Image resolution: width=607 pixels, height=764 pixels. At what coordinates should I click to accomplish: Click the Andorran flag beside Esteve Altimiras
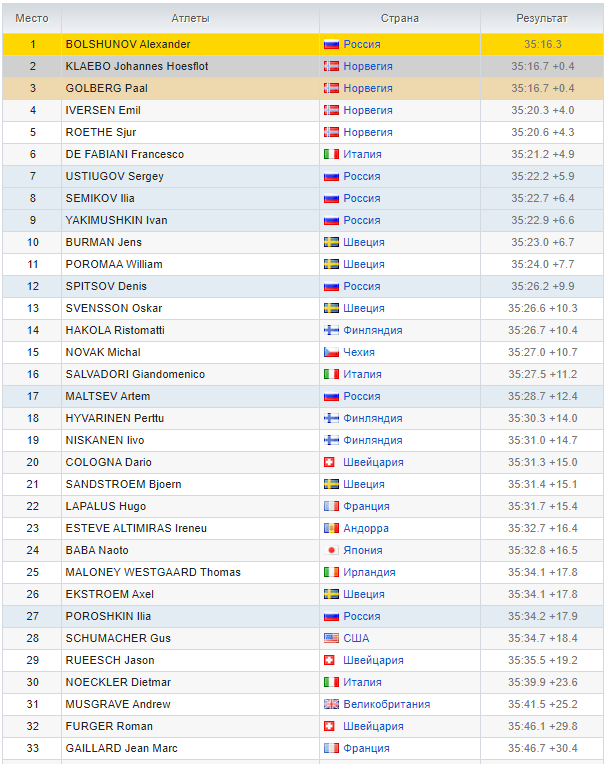(331, 528)
